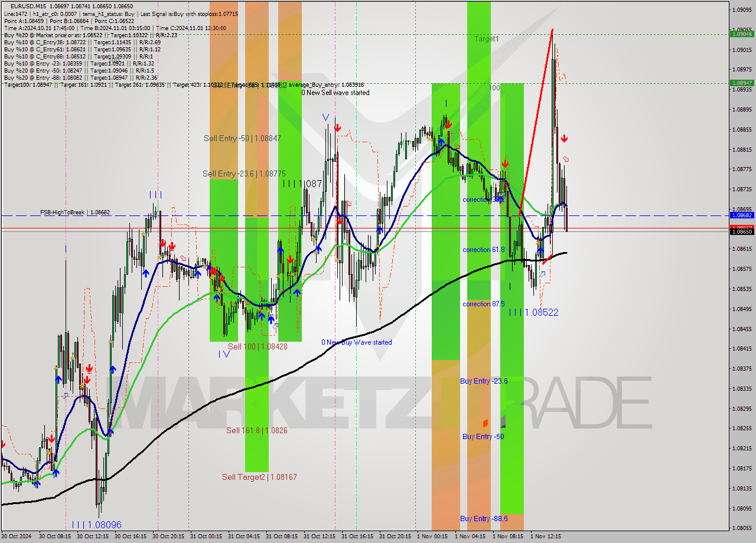The image size is (756, 543).
Task: Click the 'Buy %20 @ Entry -50: 1.08247' line
Action: (43, 71)
